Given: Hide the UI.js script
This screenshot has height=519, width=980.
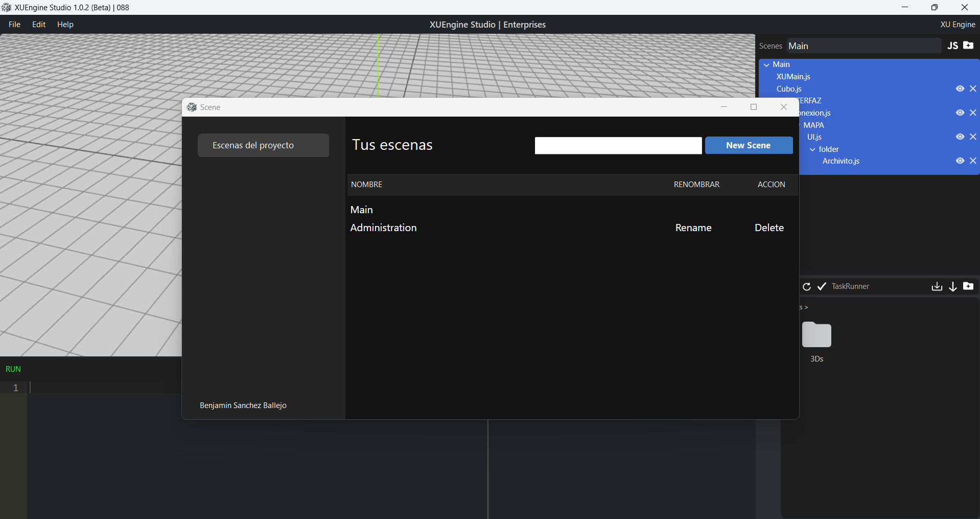Looking at the screenshot, I should [x=960, y=137].
